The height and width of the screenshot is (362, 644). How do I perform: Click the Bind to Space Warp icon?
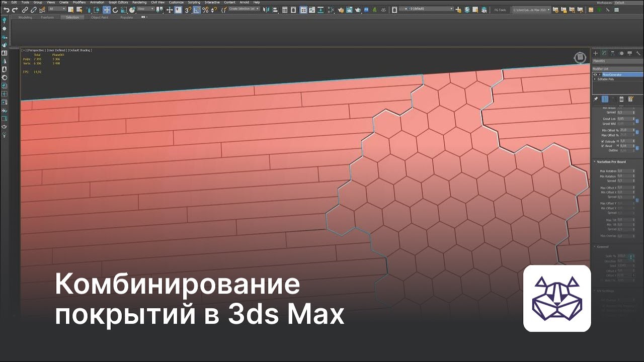(42, 10)
